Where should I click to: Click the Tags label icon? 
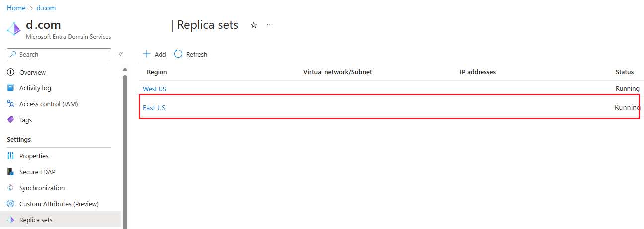pos(11,120)
